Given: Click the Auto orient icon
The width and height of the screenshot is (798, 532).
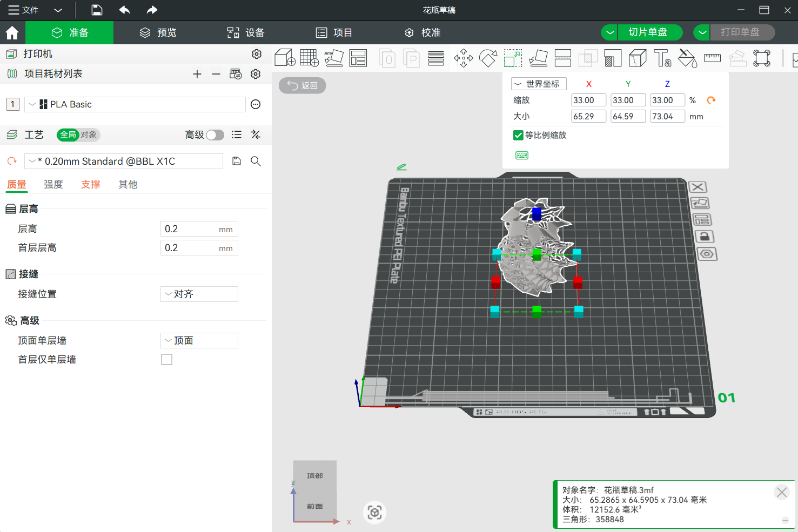Looking at the screenshot, I should [x=334, y=58].
